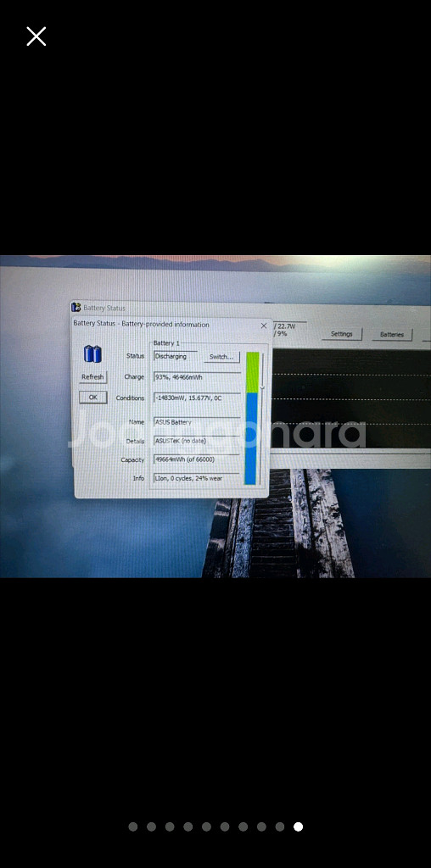Select the Status field showing Discharging

176,357
